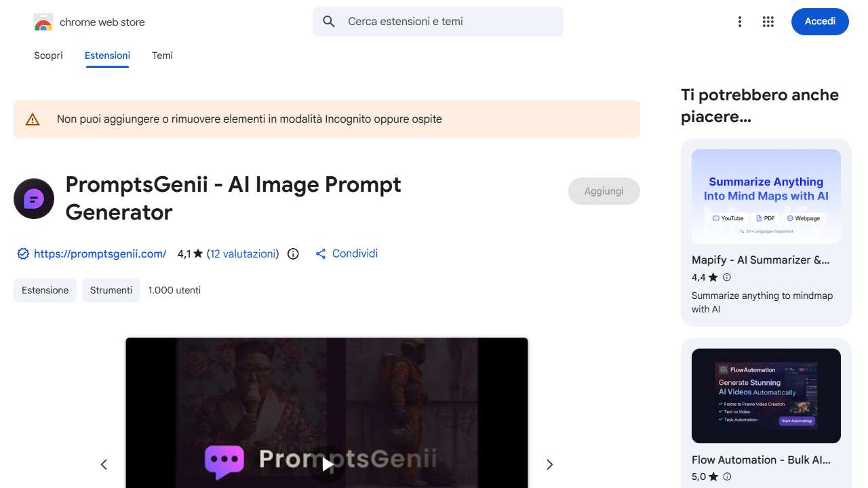868x488 pixels.
Task: Switch to the Temi tab
Action: click(x=162, y=56)
